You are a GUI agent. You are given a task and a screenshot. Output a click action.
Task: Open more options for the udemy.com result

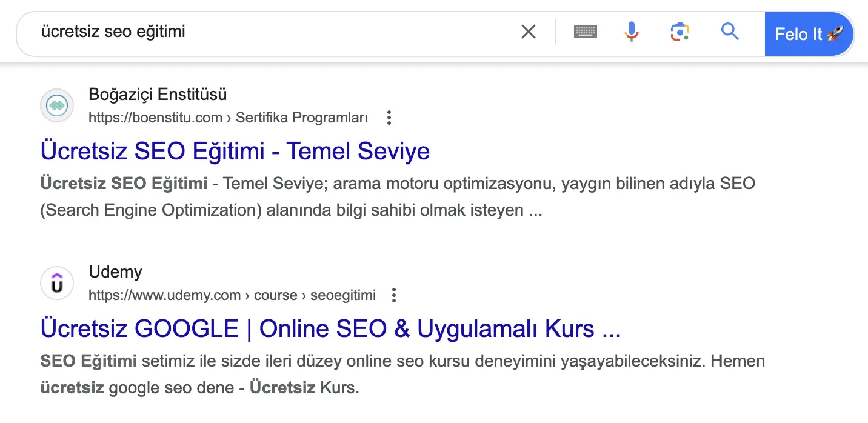pyautogui.click(x=394, y=295)
